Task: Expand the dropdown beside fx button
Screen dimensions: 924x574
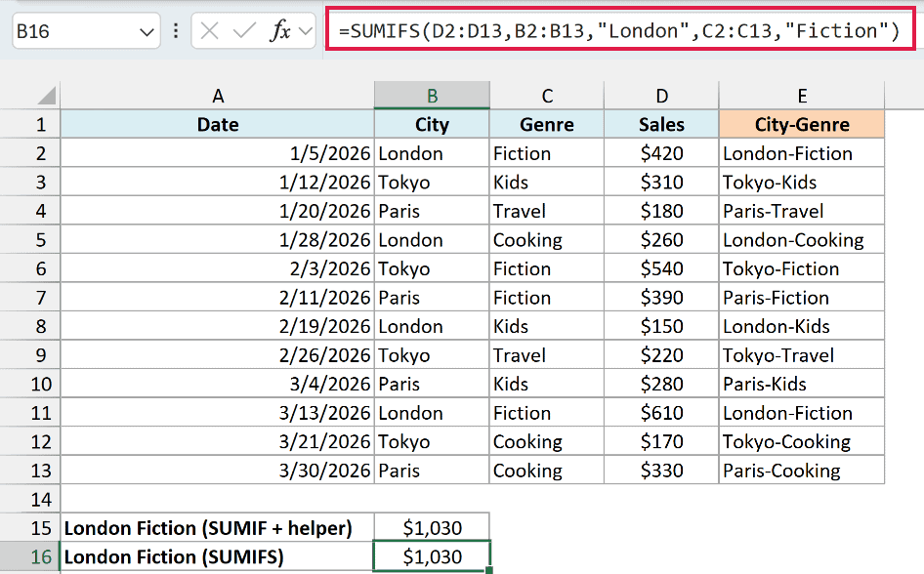Action: [306, 30]
